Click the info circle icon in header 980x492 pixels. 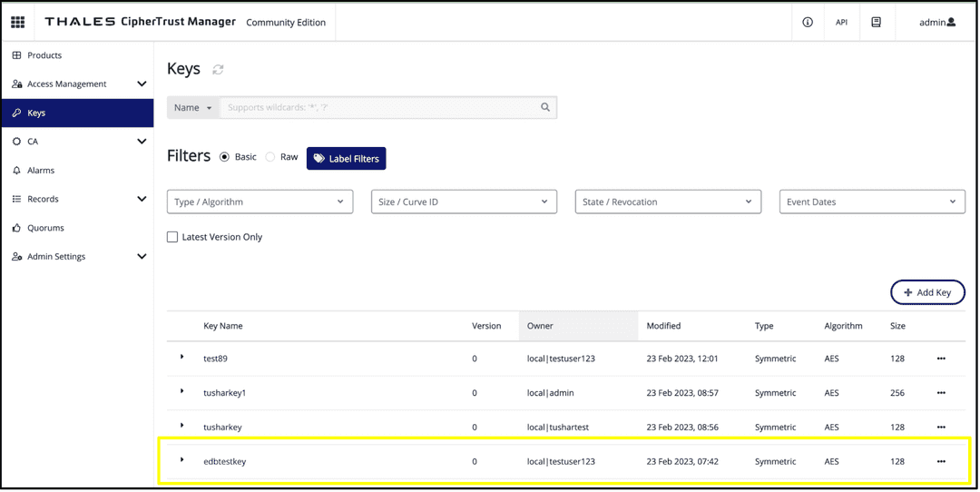[x=807, y=22]
